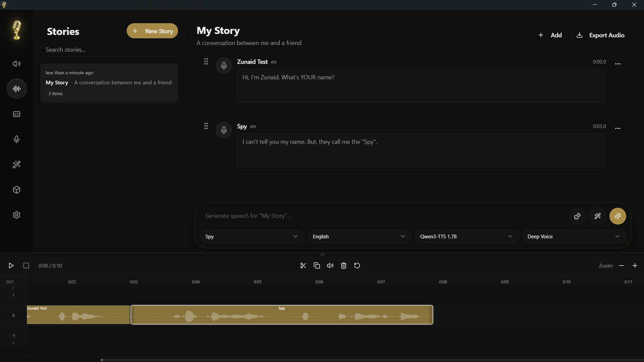Open the Stories waveform icon in sidebar
This screenshot has width=644, height=362.
point(16,89)
